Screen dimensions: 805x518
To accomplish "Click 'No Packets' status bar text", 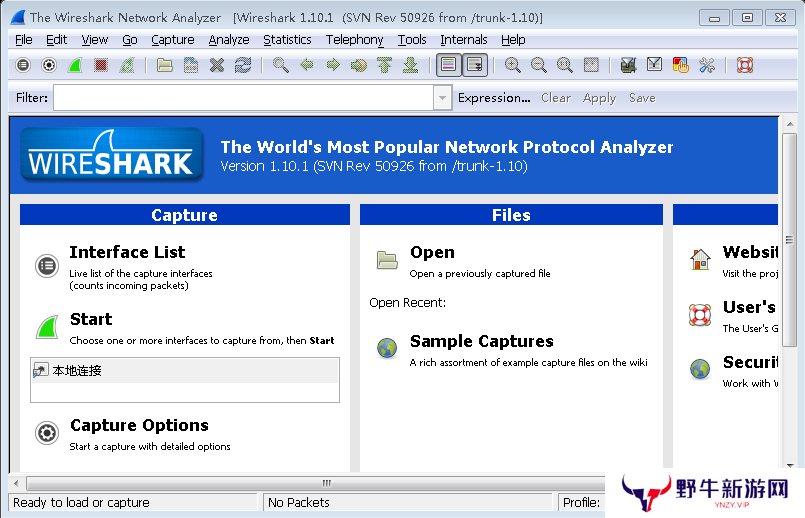I will point(299,502).
